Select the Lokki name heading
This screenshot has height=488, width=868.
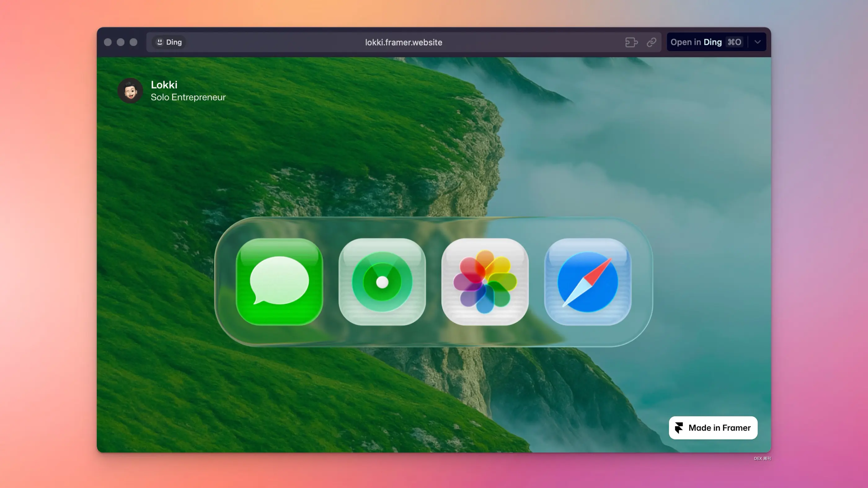point(164,85)
